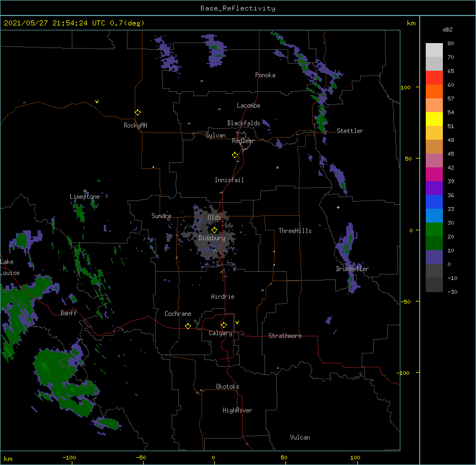Click the -30 value in the dBZ legend
The image size is (476, 465).
click(x=452, y=292)
